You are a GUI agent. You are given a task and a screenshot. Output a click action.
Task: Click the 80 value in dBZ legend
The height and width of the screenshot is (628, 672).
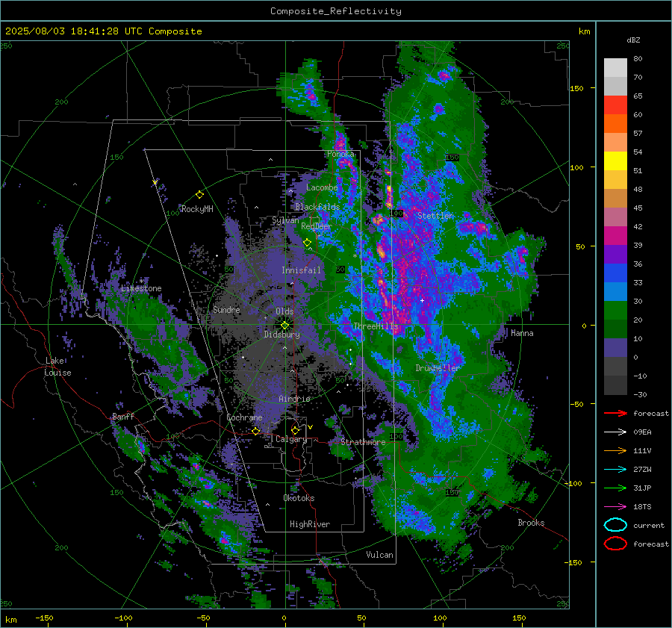(x=638, y=59)
